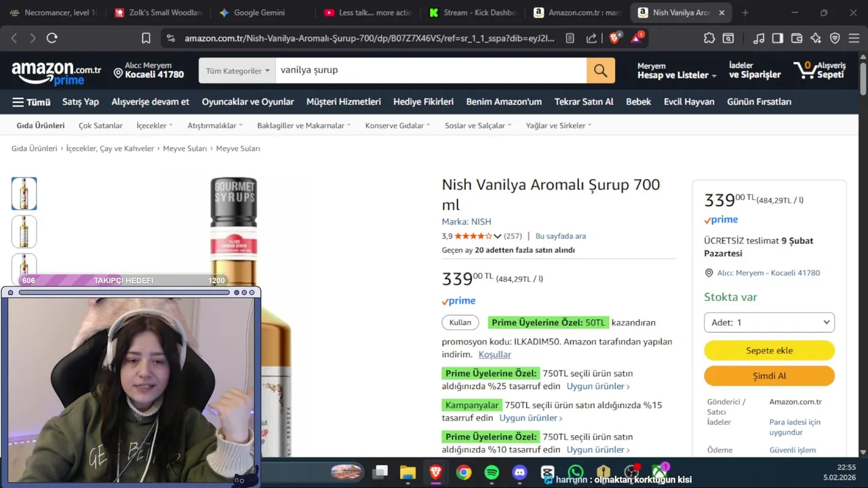The image size is (868, 488).
Task: Open the Adet quantity dropdown
Action: point(769,322)
